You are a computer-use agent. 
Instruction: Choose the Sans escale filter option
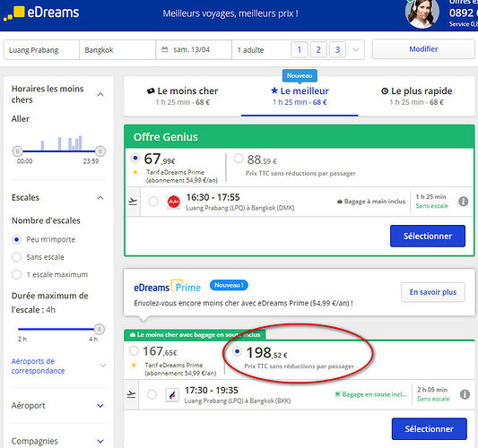point(16,257)
